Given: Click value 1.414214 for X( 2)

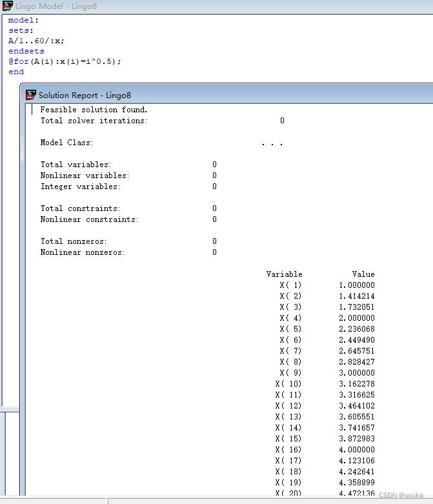Looking at the screenshot, I should coord(357,296).
